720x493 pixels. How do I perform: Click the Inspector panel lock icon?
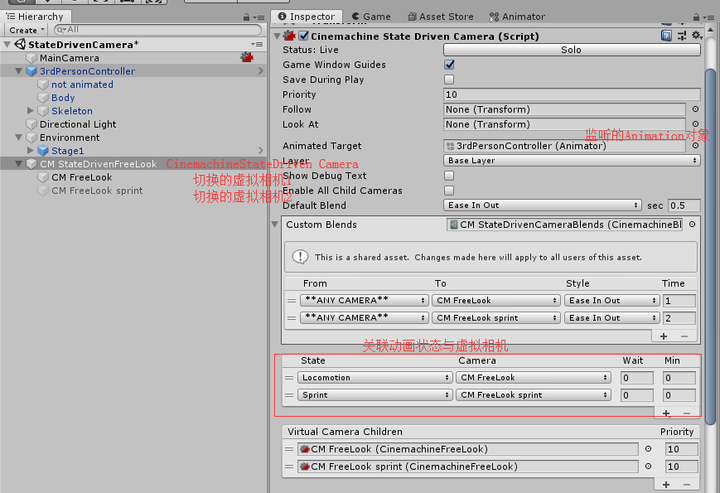click(697, 17)
